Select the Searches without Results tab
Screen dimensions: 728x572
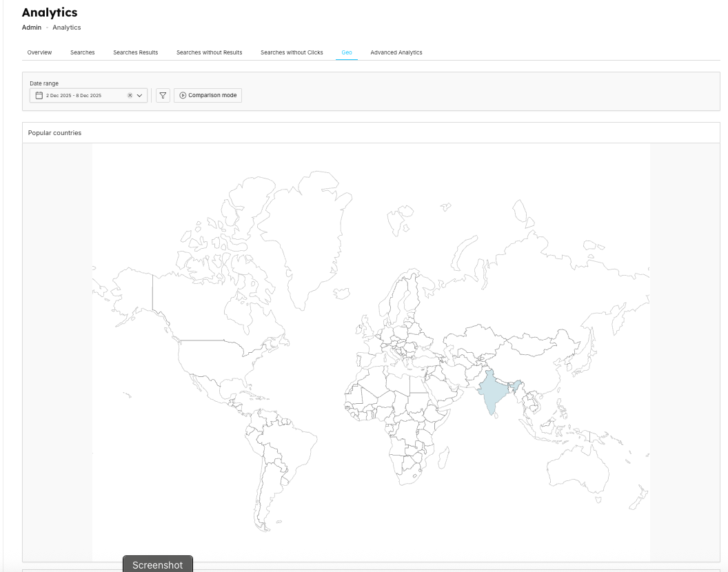209,52
